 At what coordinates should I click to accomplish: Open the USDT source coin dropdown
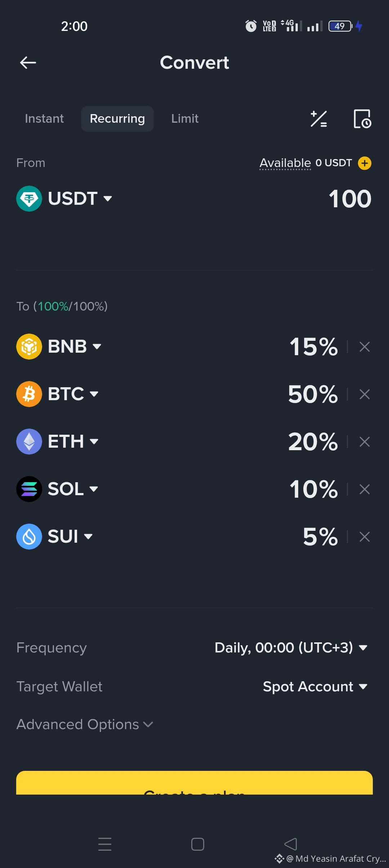[64, 198]
